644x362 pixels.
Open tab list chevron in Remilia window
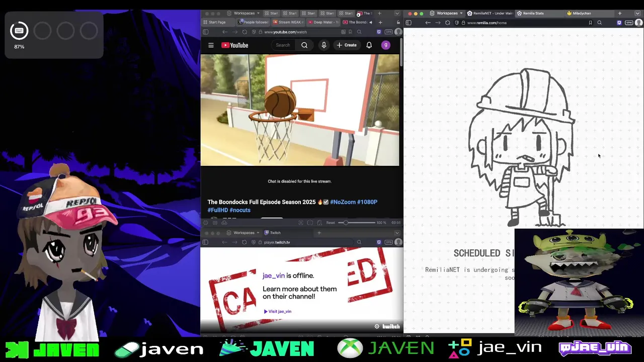tap(638, 13)
